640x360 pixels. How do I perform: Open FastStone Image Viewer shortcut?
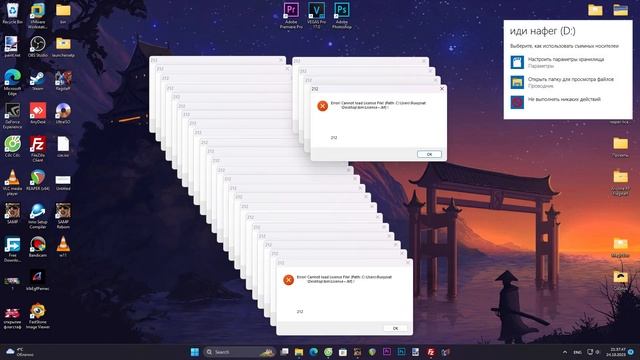[38, 316]
